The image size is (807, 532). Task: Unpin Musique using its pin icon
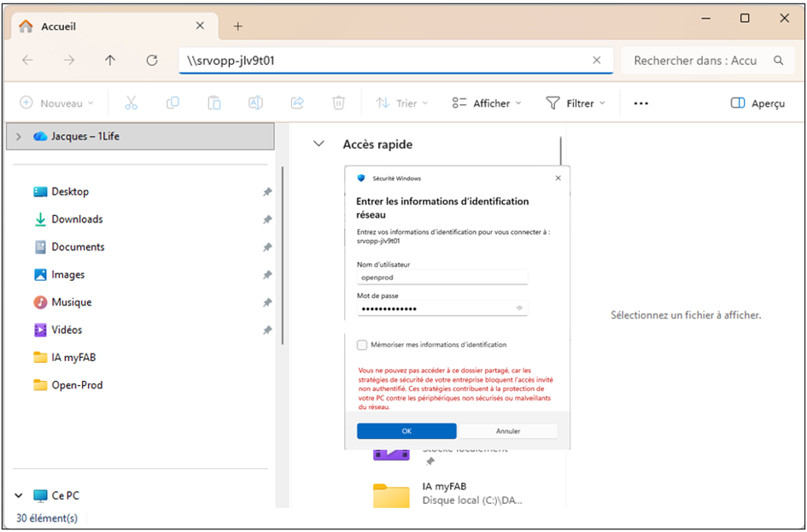267,302
